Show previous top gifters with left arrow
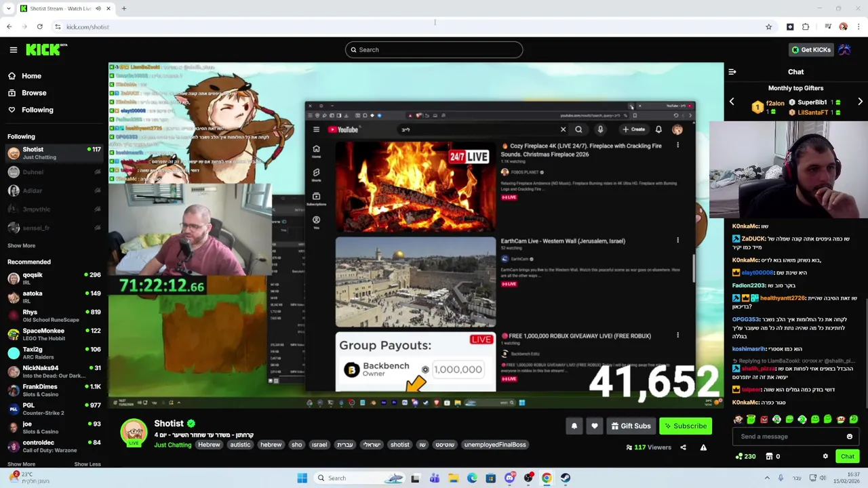The height and width of the screenshot is (488, 868). (x=732, y=102)
